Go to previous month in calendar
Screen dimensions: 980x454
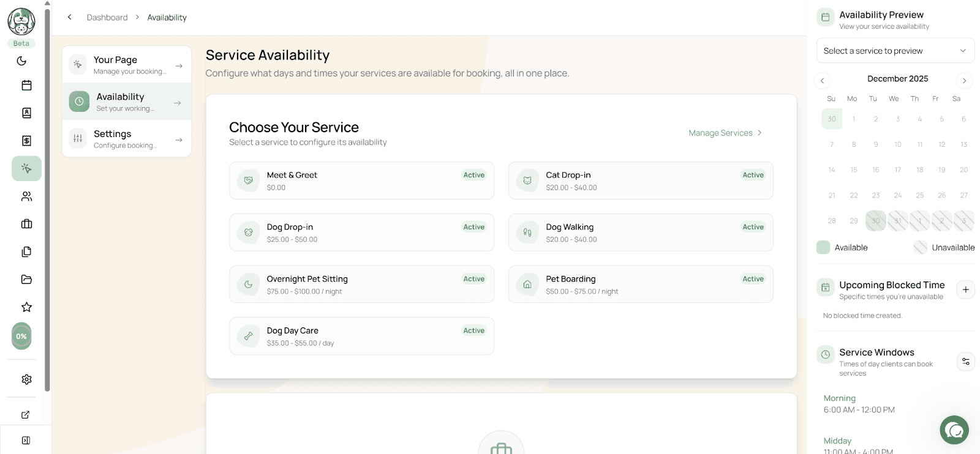(823, 81)
